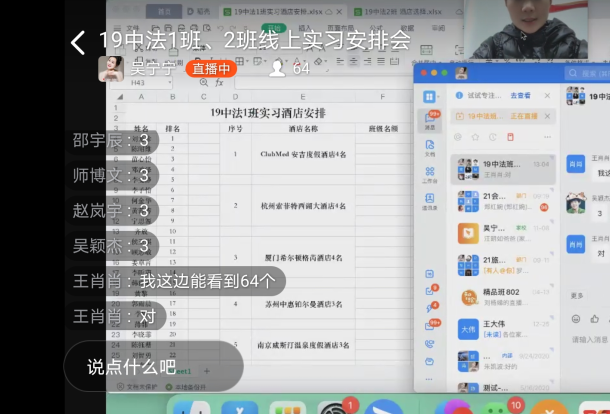Select the 19中法1班实习酒店安排 title cell
The image size is (610, 414).
pos(268,113)
